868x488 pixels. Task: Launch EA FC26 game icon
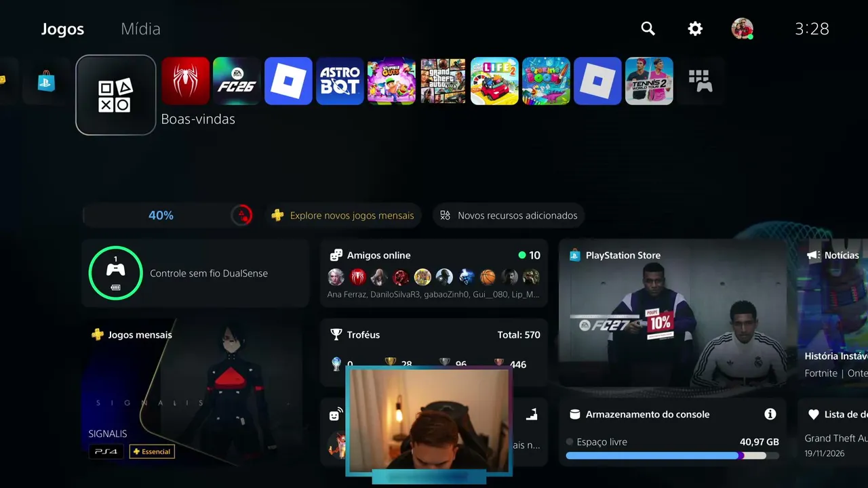[x=237, y=81]
